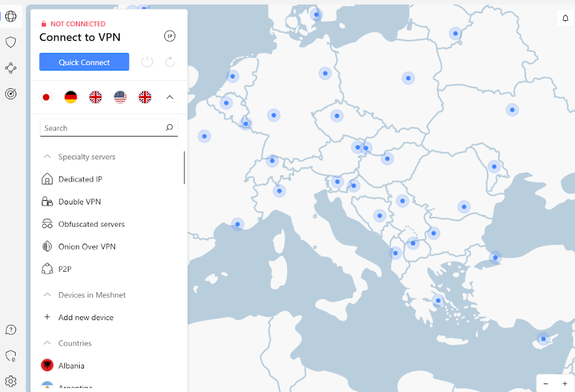Viewport: 575px width, 392px height.
Task: Select the Germany flag recent connection
Action: pyautogui.click(x=71, y=97)
